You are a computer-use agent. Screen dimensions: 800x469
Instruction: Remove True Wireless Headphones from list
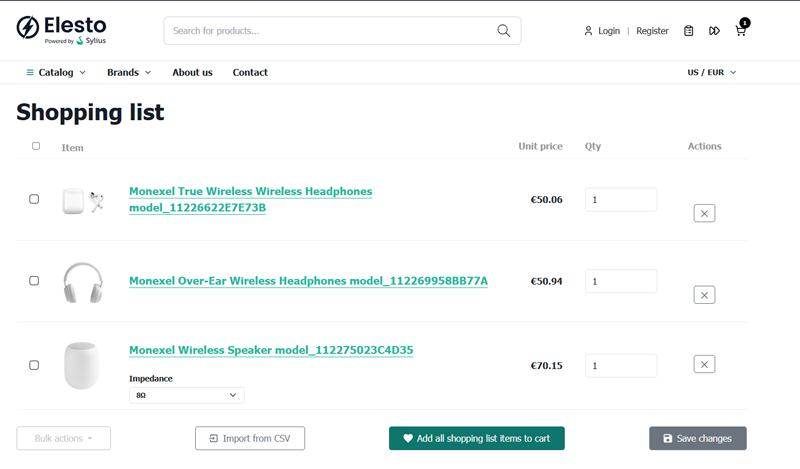tap(704, 213)
